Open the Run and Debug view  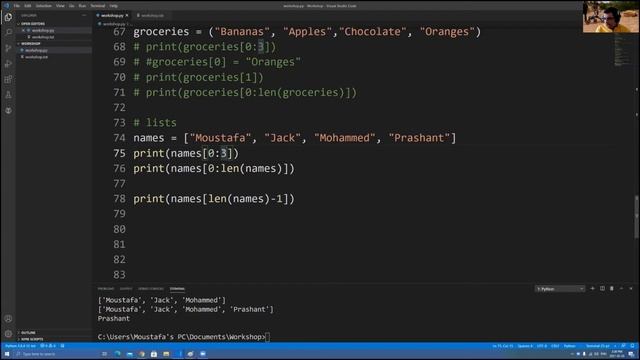pyautogui.click(x=8, y=64)
